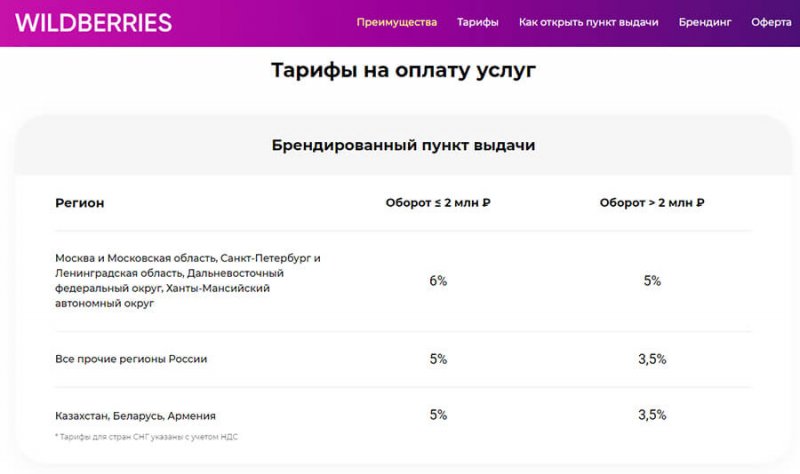
Task: Click the Тарифы на оплату услуг heading
Action: pos(403,71)
